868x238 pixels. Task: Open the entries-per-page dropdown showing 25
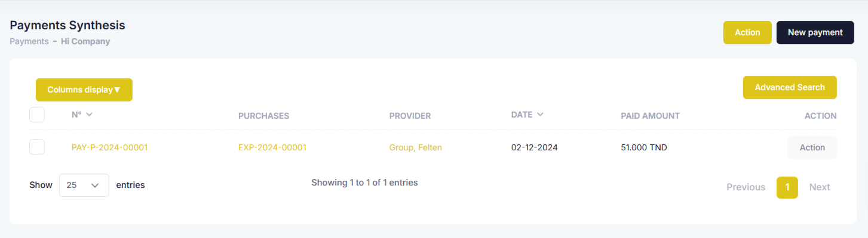[x=84, y=185]
